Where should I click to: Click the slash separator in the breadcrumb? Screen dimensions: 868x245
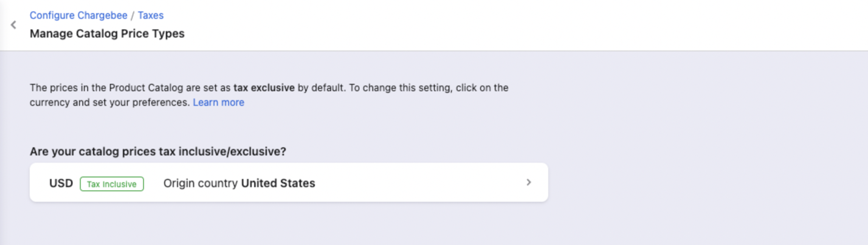133,15
